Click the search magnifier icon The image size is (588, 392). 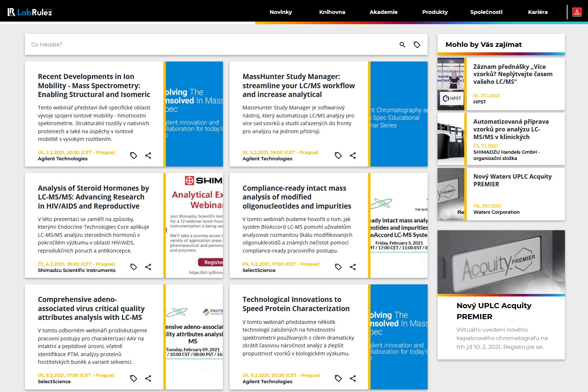pyautogui.click(x=402, y=45)
